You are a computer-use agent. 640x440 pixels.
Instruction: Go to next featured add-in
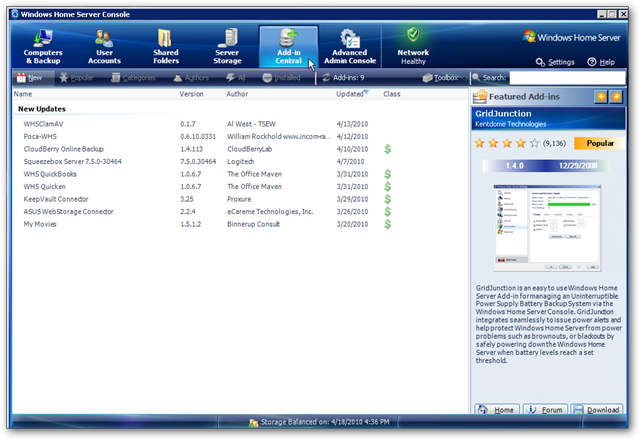click(616, 97)
